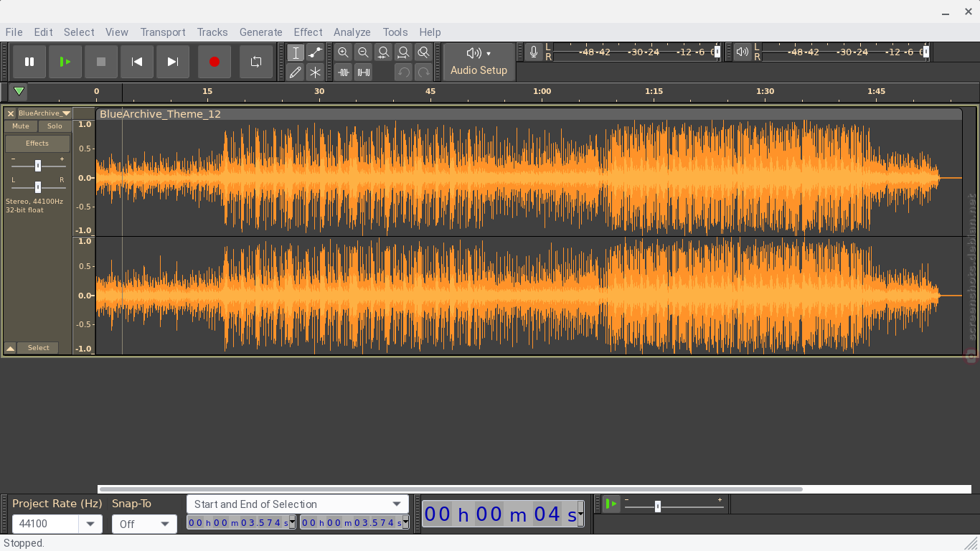
Task: Open the large time display format arrow
Action: (580, 514)
